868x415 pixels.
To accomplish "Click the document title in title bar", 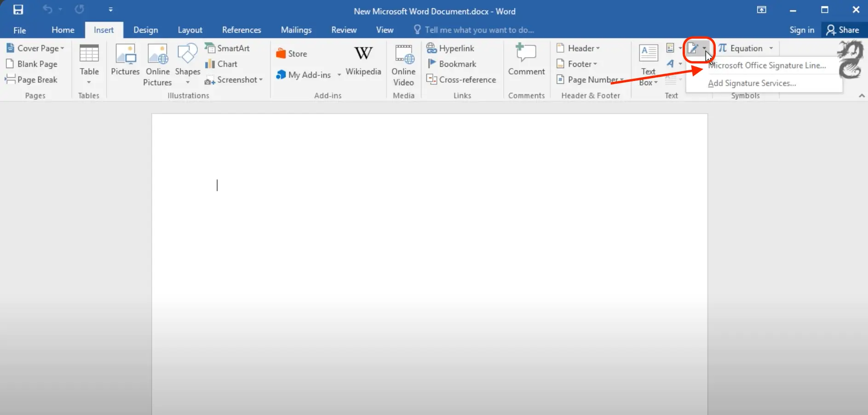I will [x=435, y=12].
